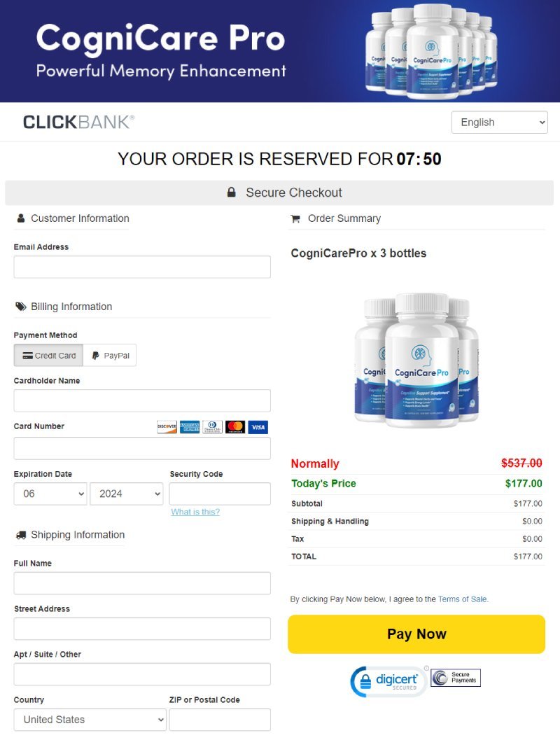Open the Country dropdown showing United States
The height and width of the screenshot is (747, 560).
90,720
